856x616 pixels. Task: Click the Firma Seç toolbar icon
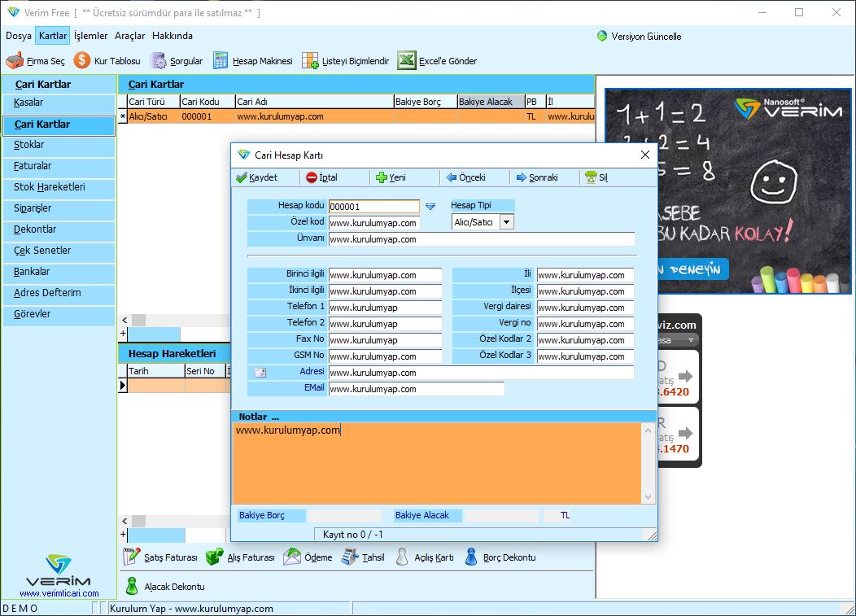pyautogui.click(x=15, y=60)
